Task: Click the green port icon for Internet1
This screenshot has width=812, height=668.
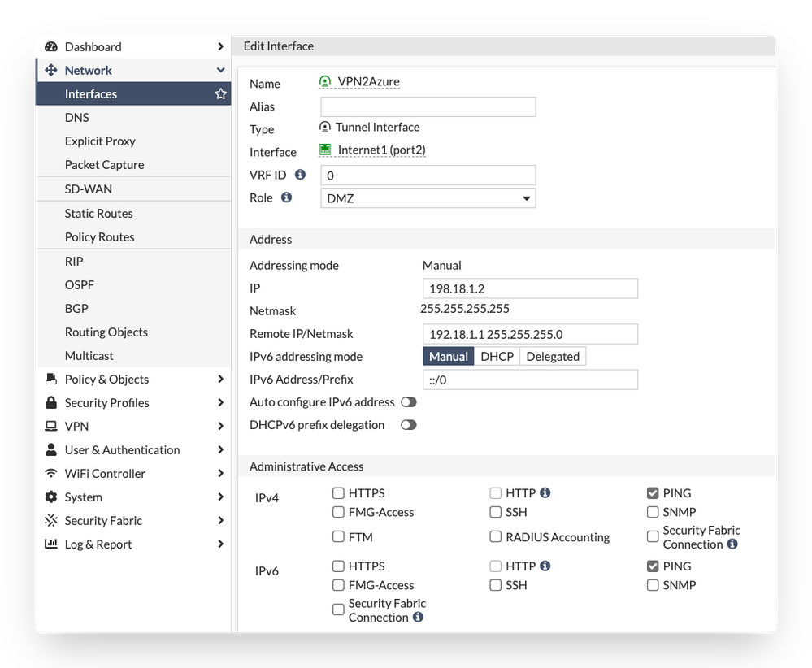Action: tap(324, 150)
